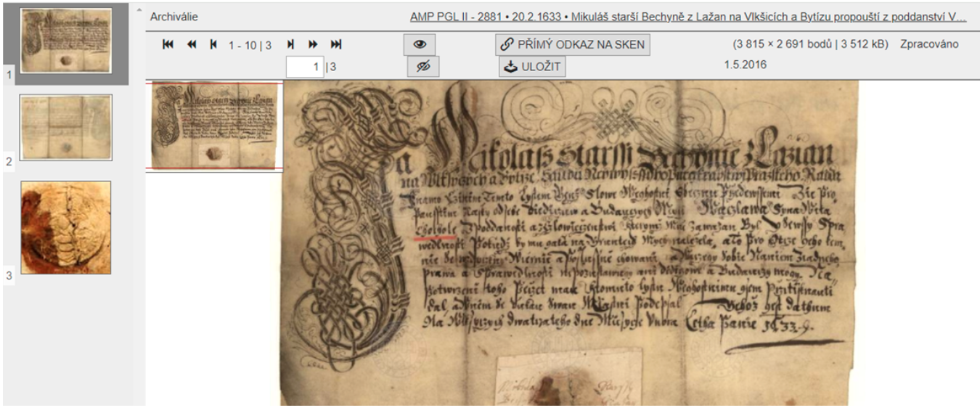Click the sidebar scroll up arrow
Viewport: 980px width, 413px height.
(139, 10)
